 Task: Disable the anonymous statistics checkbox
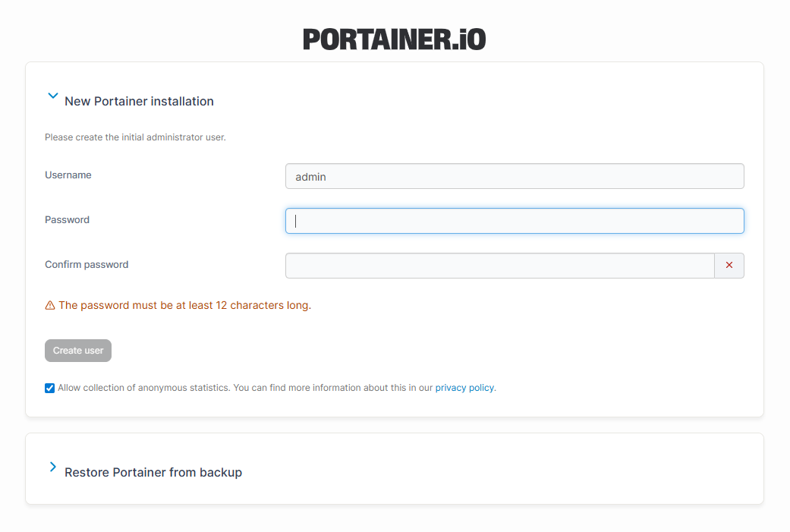(50, 388)
